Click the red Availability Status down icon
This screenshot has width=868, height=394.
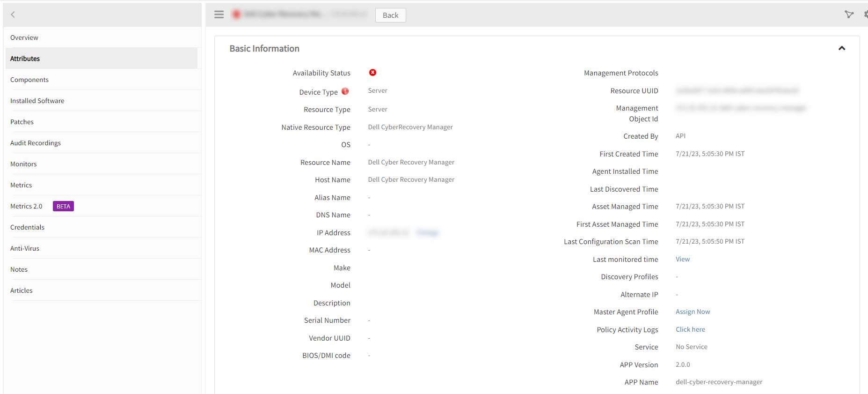pyautogui.click(x=372, y=73)
